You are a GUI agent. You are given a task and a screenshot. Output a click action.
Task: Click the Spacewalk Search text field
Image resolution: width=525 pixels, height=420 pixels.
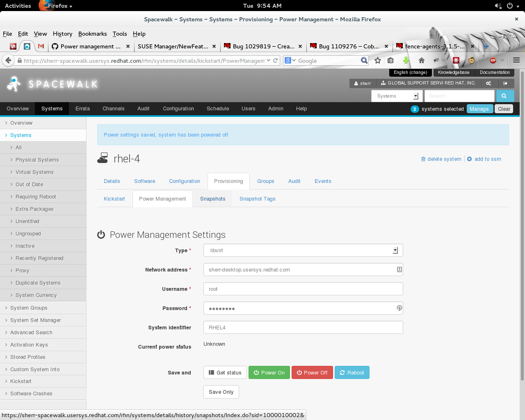pos(459,96)
